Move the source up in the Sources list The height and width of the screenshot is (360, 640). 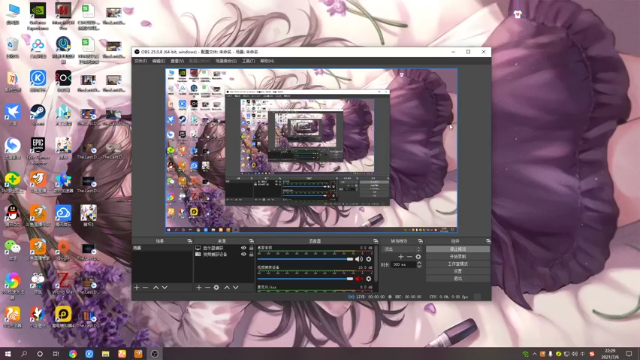[x=227, y=288]
